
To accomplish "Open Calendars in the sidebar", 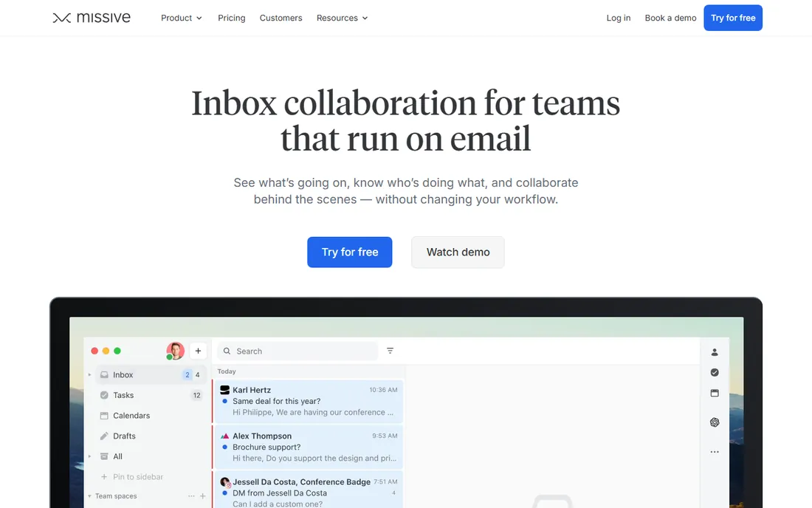I will tap(151, 415).
